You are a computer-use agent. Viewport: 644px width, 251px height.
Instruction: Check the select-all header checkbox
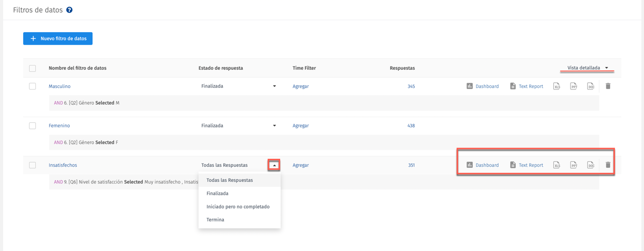(33, 69)
